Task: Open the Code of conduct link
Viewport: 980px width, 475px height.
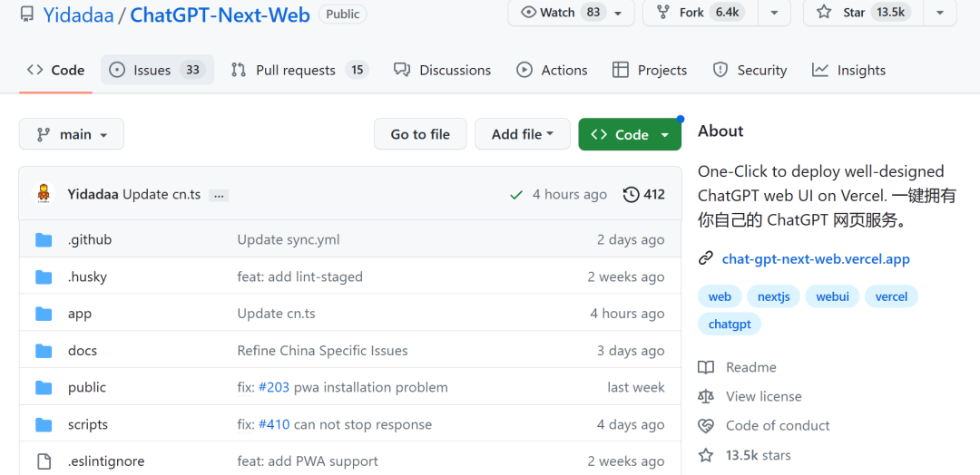Action: tap(778, 426)
